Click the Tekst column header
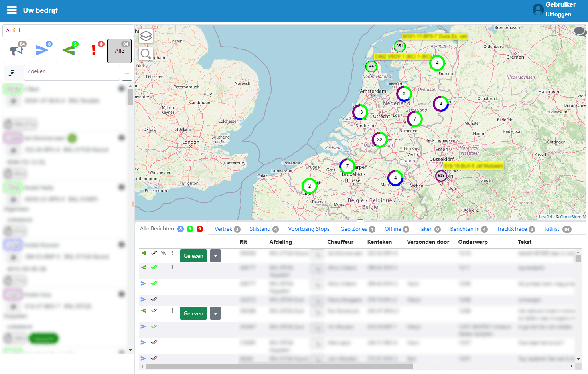This screenshot has height=374, width=588. click(525, 242)
